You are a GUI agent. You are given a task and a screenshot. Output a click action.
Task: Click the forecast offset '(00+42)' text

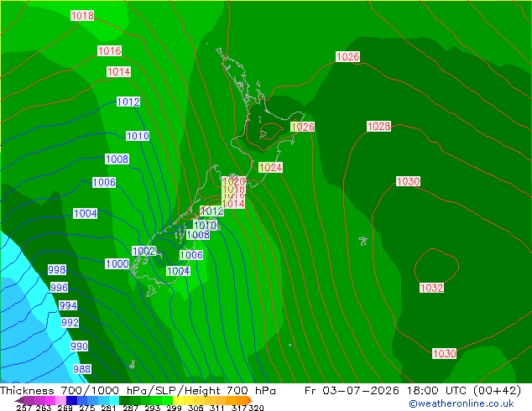click(x=497, y=391)
